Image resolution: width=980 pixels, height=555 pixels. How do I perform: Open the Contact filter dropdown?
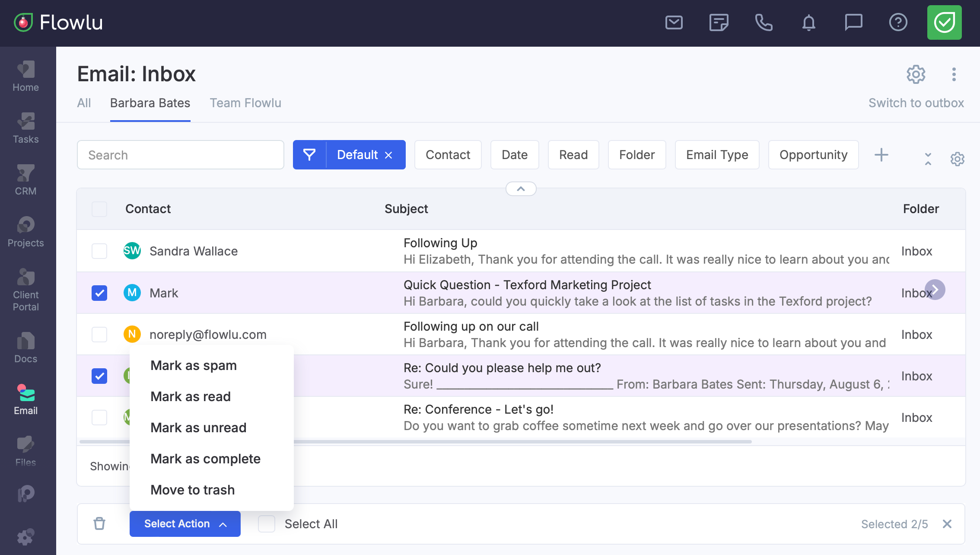click(448, 155)
